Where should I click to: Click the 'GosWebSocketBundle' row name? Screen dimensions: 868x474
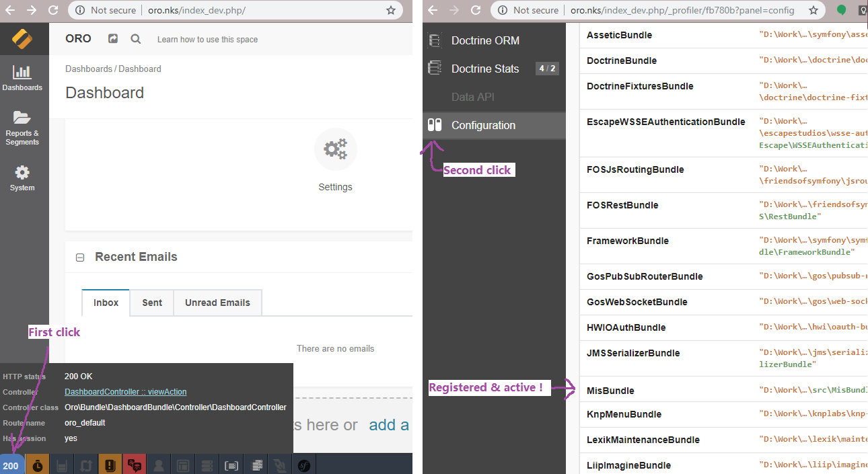637,302
